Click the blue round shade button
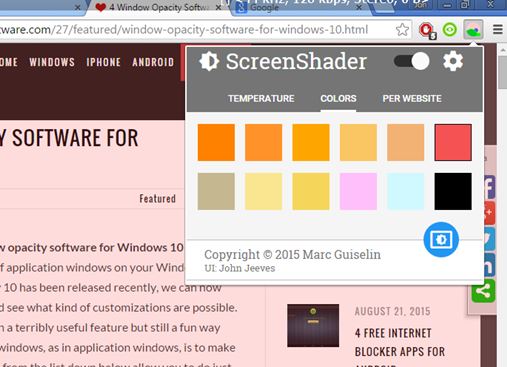The width and height of the screenshot is (507, 367). click(441, 239)
